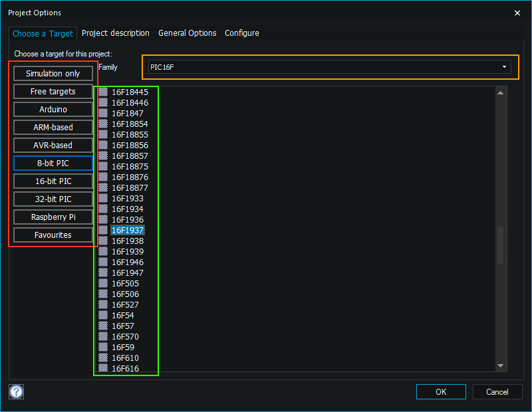The height and width of the screenshot is (412, 532).
Task: Click the chip icon beside 16F1947
Action: tap(103, 272)
